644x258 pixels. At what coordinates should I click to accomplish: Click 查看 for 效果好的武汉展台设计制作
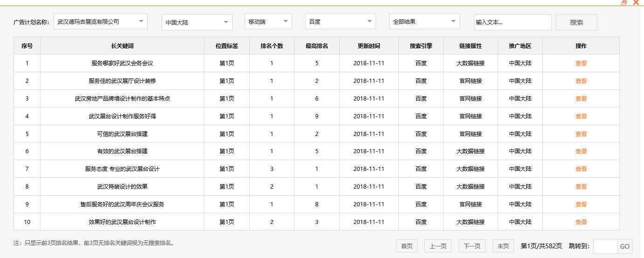tap(581, 222)
